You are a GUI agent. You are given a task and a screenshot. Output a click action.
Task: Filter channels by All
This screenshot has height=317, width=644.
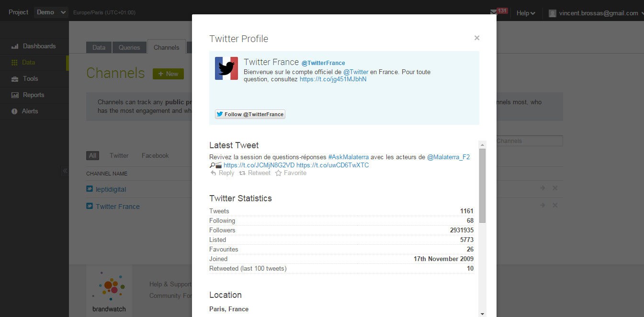[x=92, y=155]
